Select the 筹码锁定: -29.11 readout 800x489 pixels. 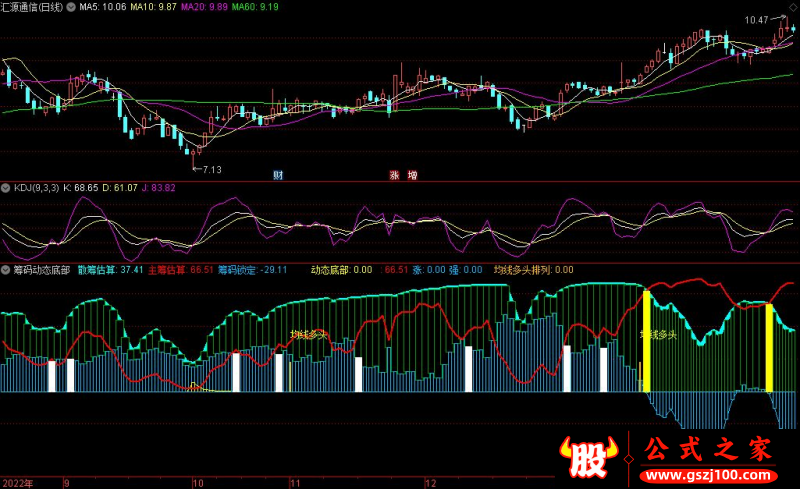[x=253, y=270]
